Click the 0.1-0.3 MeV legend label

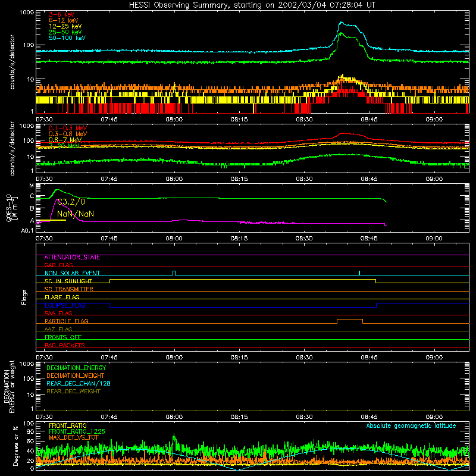click(x=68, y=128)
